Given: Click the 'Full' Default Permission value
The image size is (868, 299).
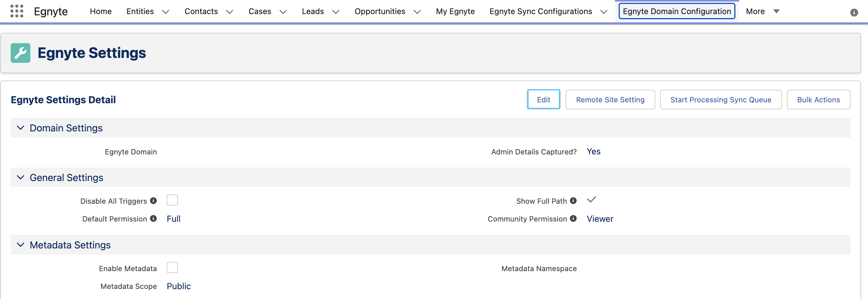Looking at the screenshot, I should (174, 219).
